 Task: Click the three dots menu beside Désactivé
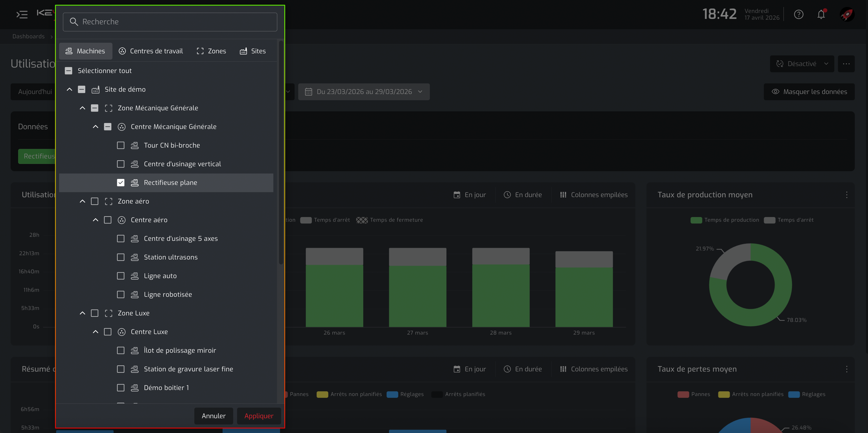pyautogui.click(x=846, y=64)
